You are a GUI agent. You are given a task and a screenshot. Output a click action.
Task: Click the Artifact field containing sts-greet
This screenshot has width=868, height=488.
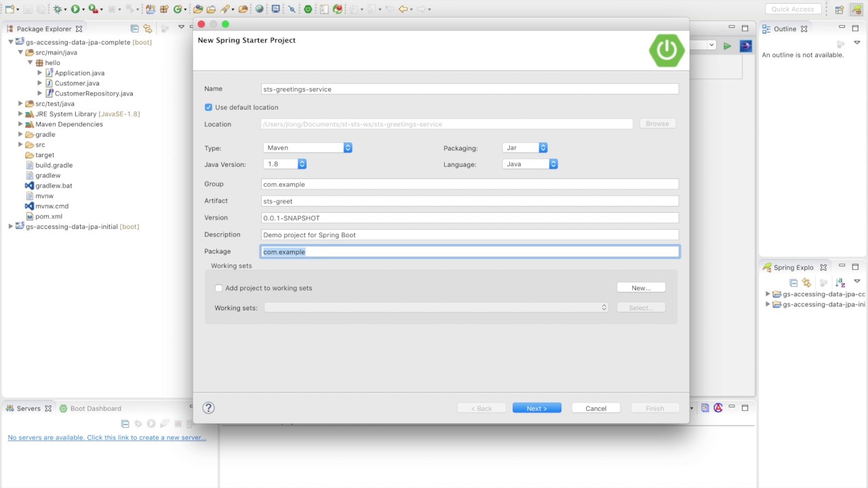470,201
